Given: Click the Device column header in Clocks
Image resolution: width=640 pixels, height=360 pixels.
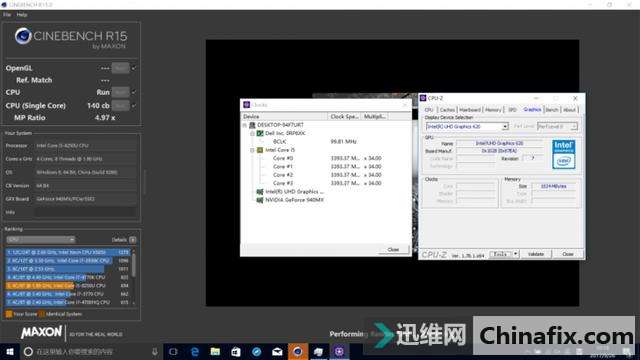Looking at the screenshot, I should point(284,117).
